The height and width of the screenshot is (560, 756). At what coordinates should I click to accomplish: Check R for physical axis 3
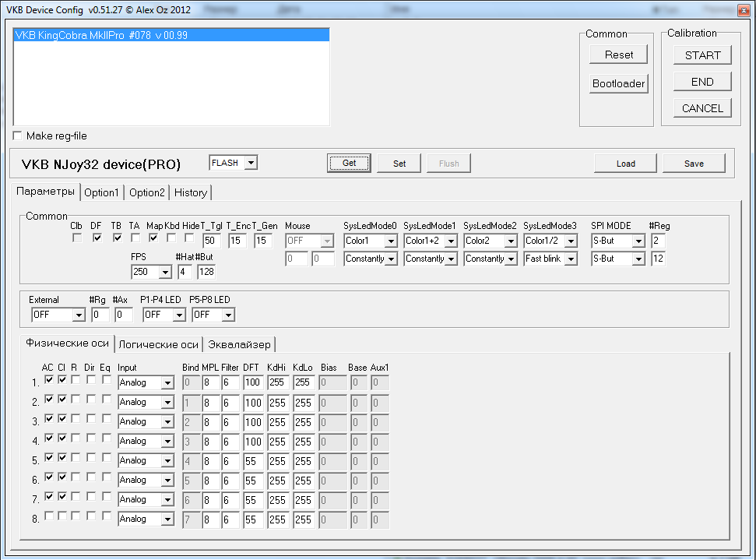point(76,419)
